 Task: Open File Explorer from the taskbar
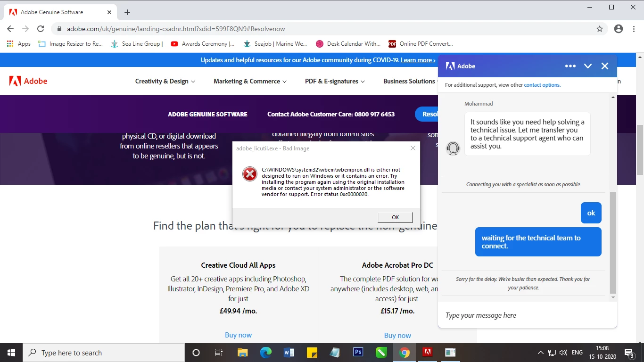point(242,353)
